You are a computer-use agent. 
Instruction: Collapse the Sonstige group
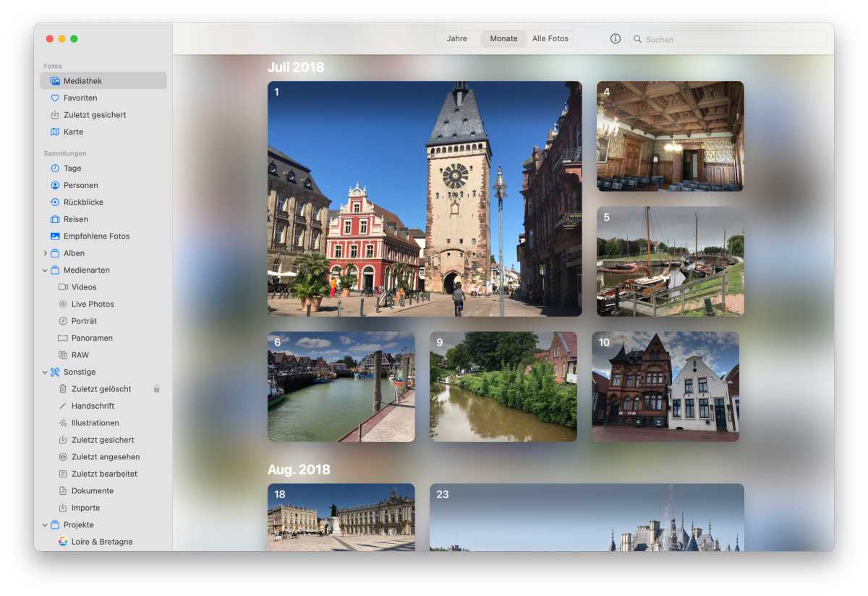tap(45, 372)
